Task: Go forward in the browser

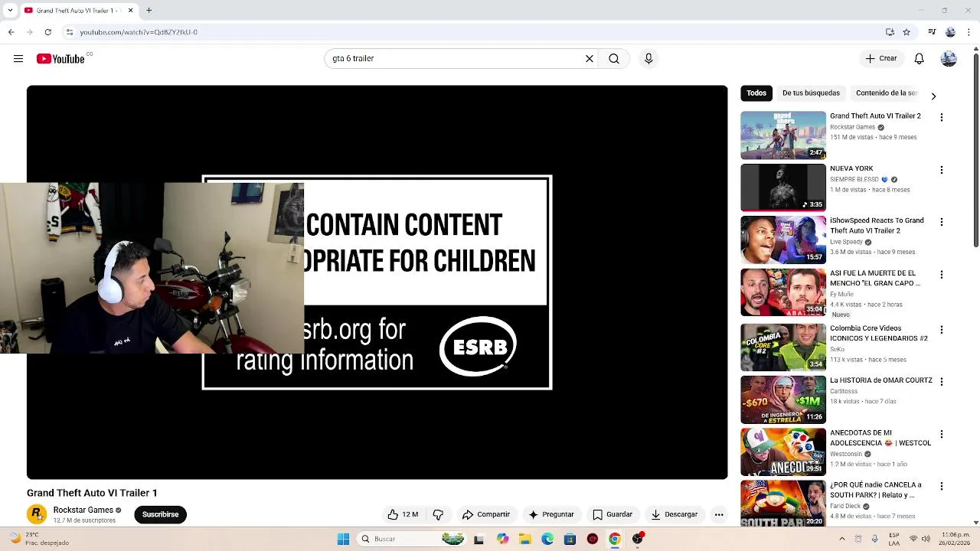Action: pos(29,32)
